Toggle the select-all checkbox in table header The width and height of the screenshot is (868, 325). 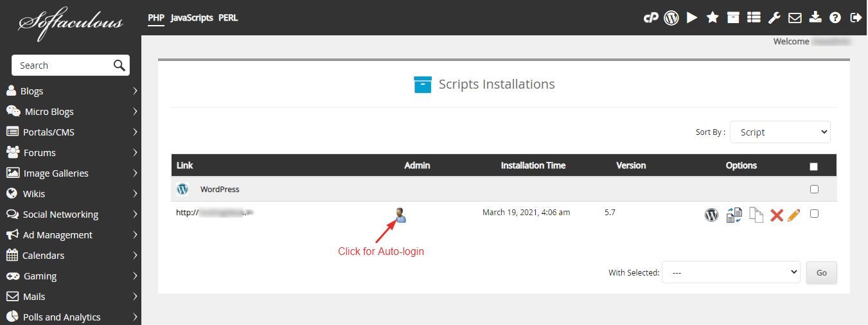click(814, 166)
